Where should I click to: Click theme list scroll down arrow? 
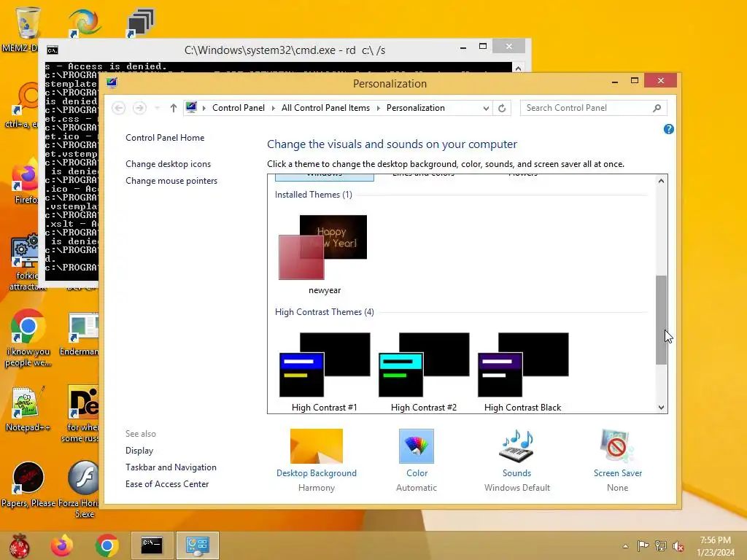pyautogui.click(x=661, y=407)
